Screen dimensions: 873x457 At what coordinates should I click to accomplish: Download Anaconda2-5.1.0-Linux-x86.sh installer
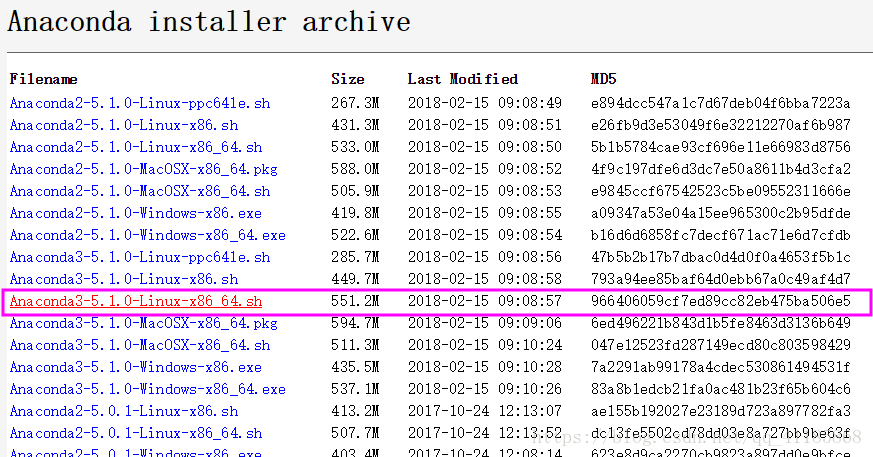pos(124,125)
